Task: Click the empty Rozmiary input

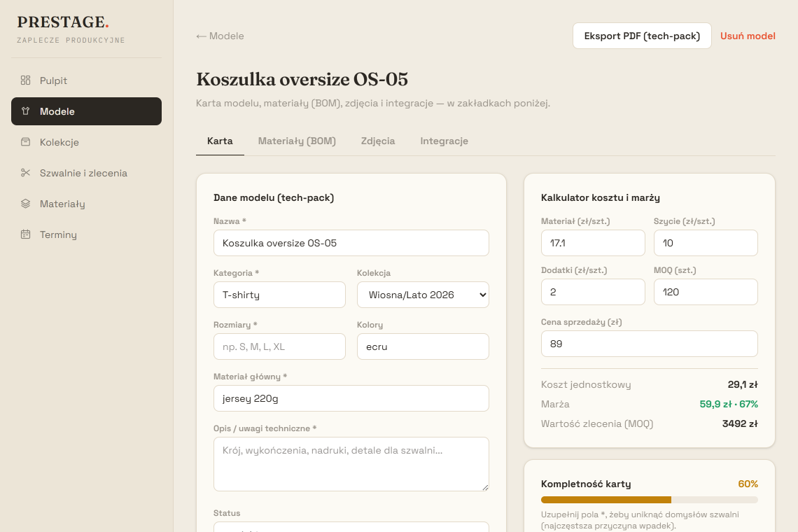Action: tap(279, 346)
